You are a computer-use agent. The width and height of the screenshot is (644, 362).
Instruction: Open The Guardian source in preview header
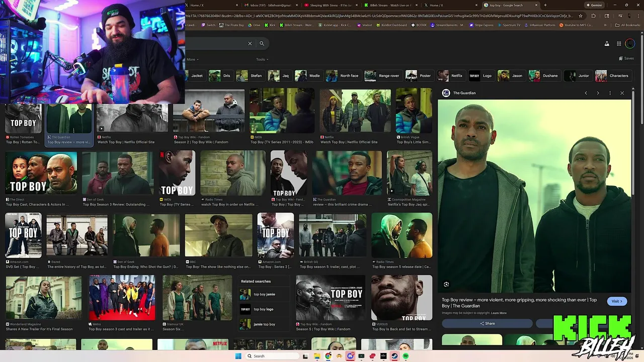tap(459, 93)
